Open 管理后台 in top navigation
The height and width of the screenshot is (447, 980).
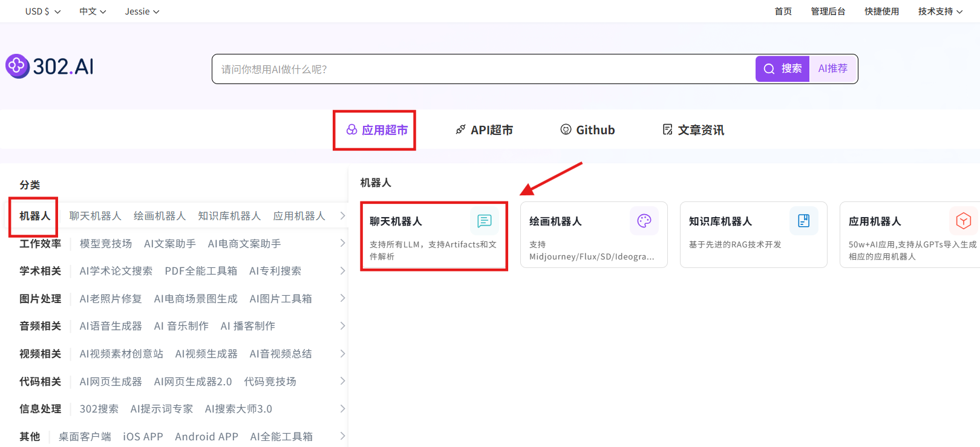point(828,11)
